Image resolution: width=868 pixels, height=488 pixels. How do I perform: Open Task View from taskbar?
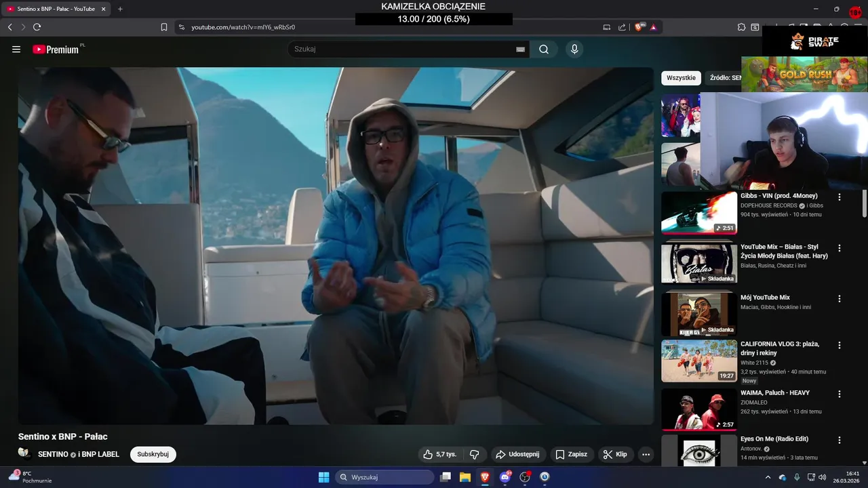point(446,477)
